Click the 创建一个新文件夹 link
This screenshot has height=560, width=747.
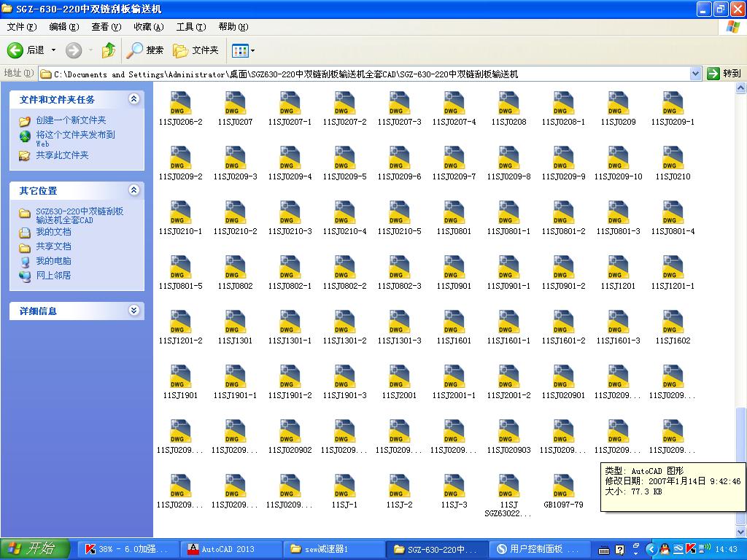tap(71, 120)
